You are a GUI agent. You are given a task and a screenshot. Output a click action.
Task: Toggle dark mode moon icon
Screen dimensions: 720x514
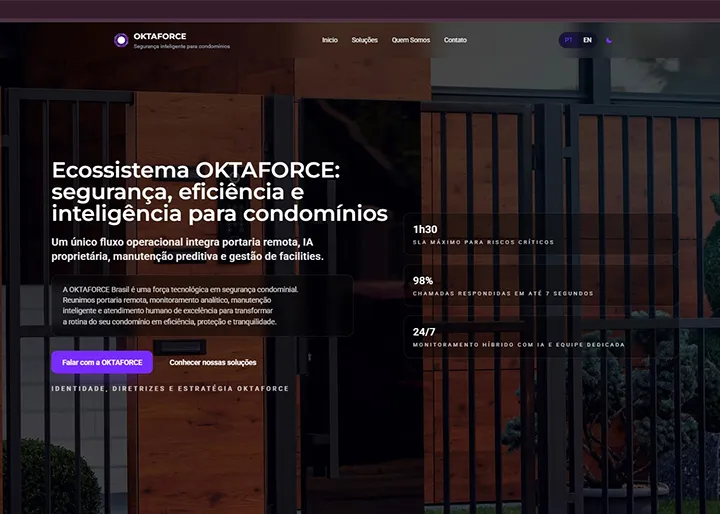click(x=609, y=40)
